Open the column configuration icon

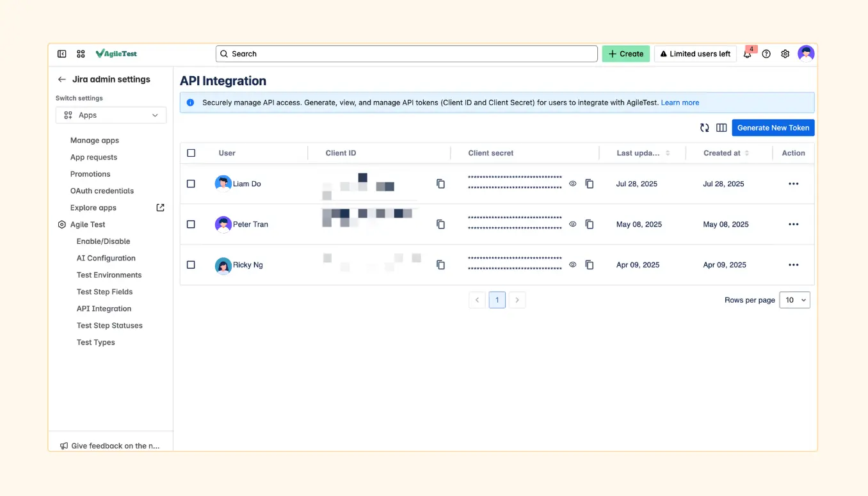(721, 127)
